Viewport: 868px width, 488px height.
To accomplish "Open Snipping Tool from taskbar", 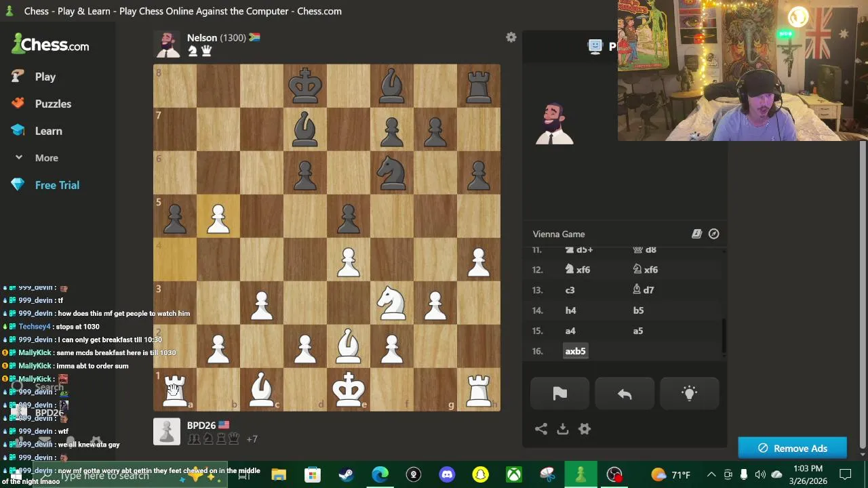I will click(x=547, y=474).
